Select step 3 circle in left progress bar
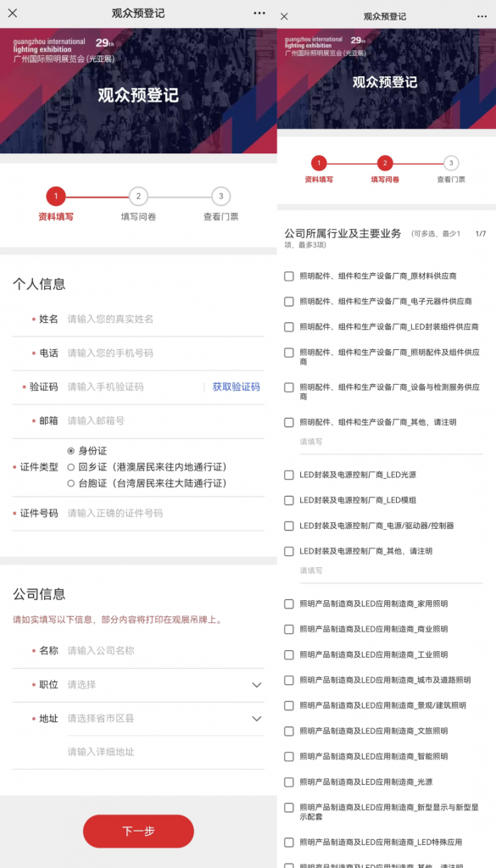 click(x=221, y=196)
